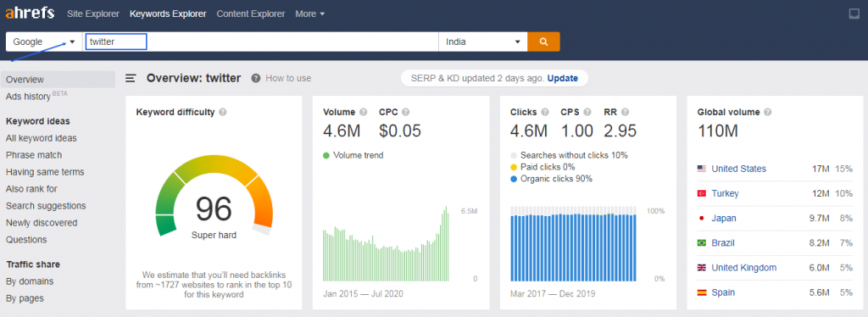This screenshot has width=868, height=317.
Task: Click the help icon beside Clicks
Action: coord(545,112)
